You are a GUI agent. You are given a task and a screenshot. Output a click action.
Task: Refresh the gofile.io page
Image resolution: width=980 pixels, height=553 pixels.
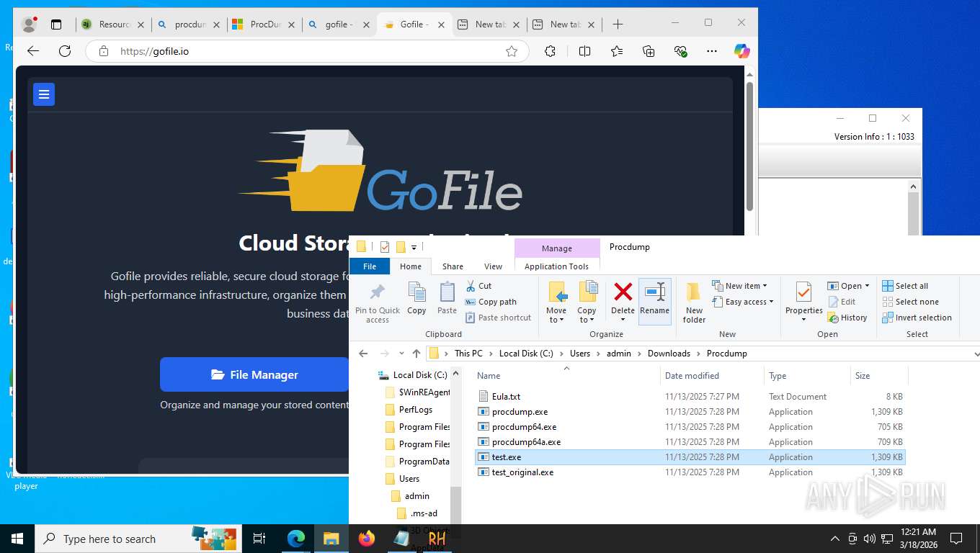pyautogui.click(x=65, y=51)
